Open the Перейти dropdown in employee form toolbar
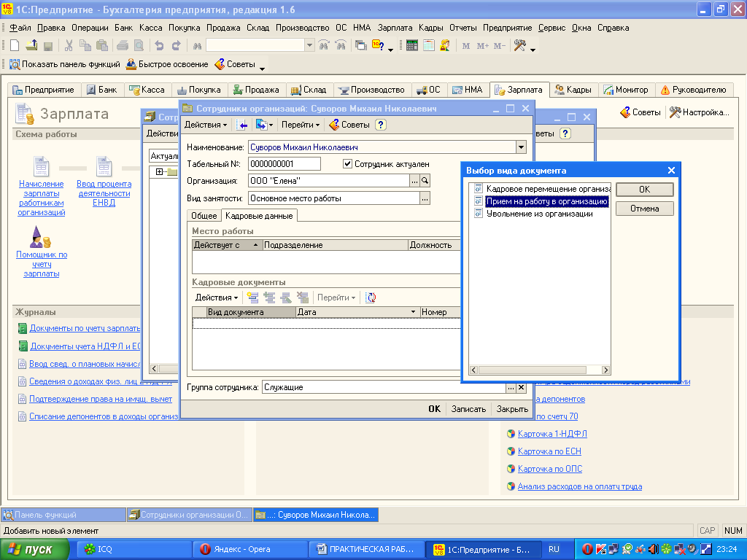 301,125
